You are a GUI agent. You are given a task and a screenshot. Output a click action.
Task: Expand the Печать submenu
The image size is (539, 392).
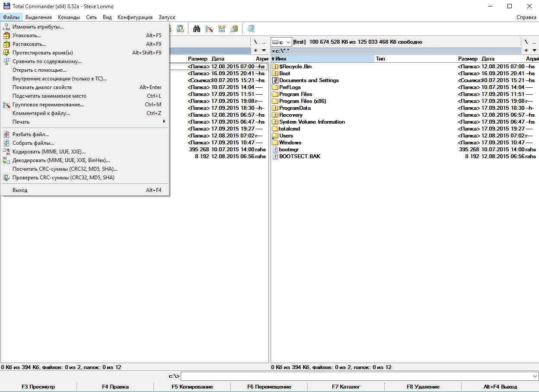(x=85, y=122)
